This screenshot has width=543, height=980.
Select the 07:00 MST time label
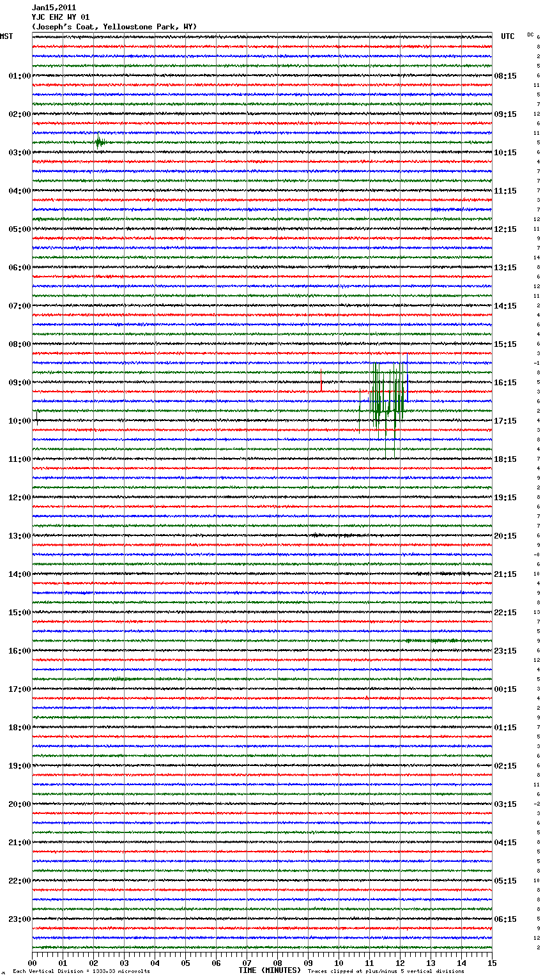tap(19, 306)
